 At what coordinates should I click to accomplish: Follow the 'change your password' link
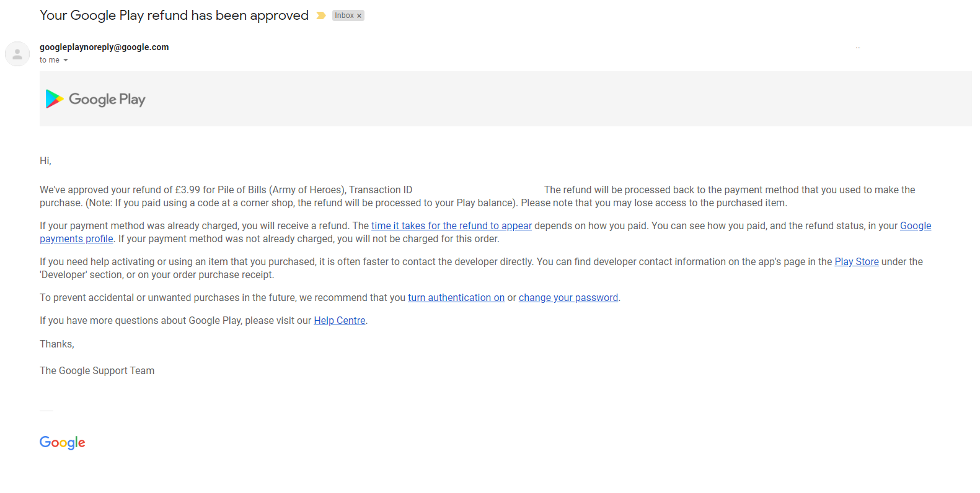coord(568,298)
